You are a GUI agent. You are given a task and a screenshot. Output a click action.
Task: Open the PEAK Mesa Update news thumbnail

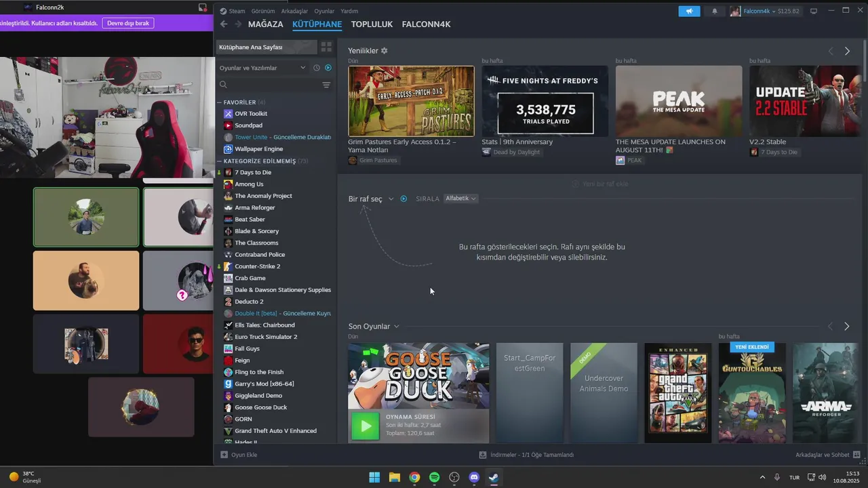click(679, 101)
